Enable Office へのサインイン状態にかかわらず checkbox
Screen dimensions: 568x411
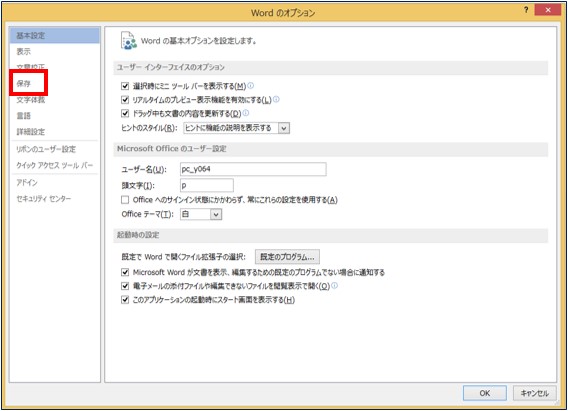pos(125,200)
